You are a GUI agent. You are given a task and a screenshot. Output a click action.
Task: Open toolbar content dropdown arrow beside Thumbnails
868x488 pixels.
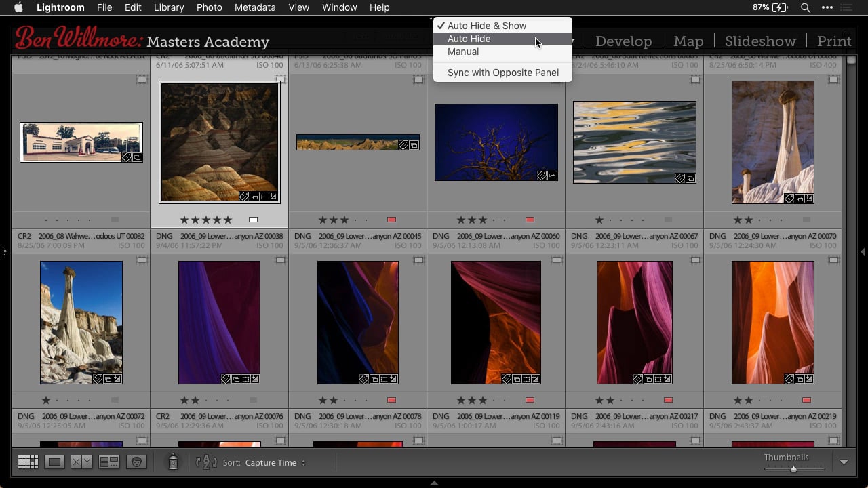click(x=844, y=462)
